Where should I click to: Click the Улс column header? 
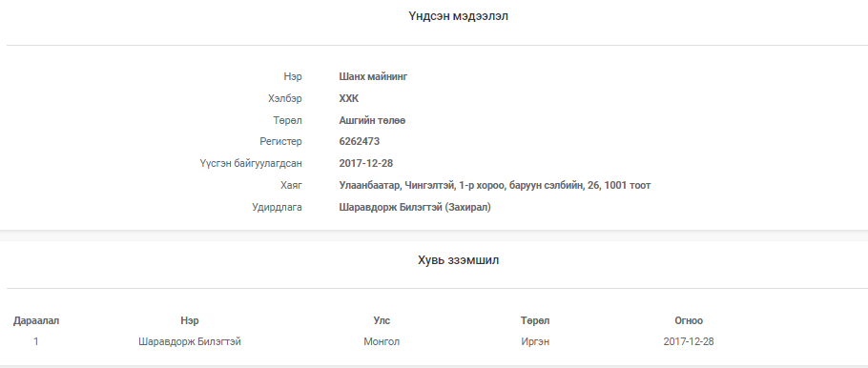tap(382, 320)
